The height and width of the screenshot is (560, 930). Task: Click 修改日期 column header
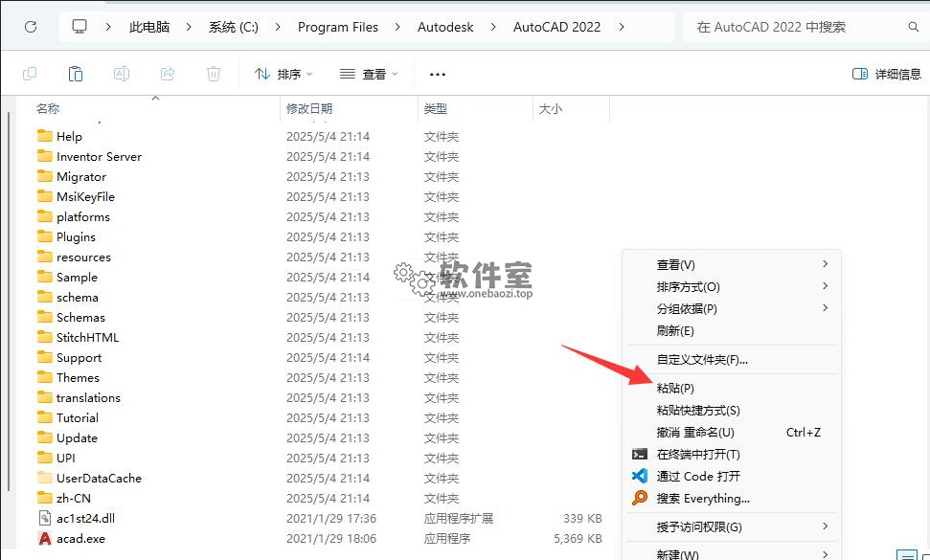(x=309, y=108)
